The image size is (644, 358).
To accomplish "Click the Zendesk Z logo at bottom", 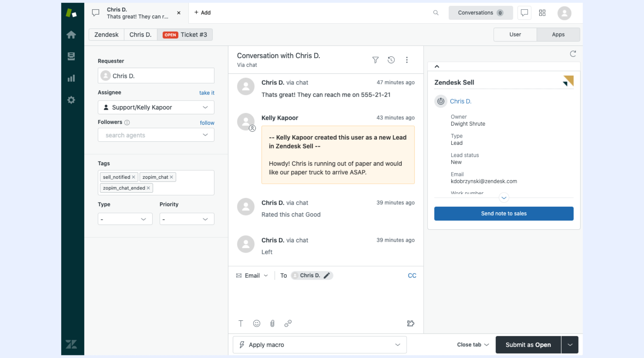I will pyautogui.click(x=71, y=344).
